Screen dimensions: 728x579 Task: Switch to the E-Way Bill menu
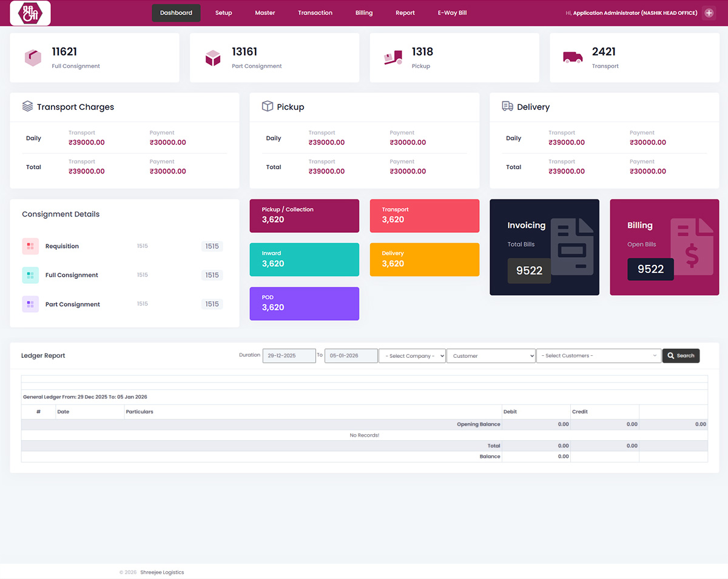452,12
